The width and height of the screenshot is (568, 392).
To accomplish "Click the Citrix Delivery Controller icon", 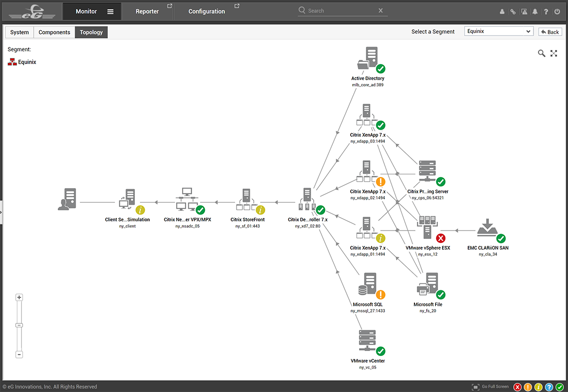I will click(307, 199).
